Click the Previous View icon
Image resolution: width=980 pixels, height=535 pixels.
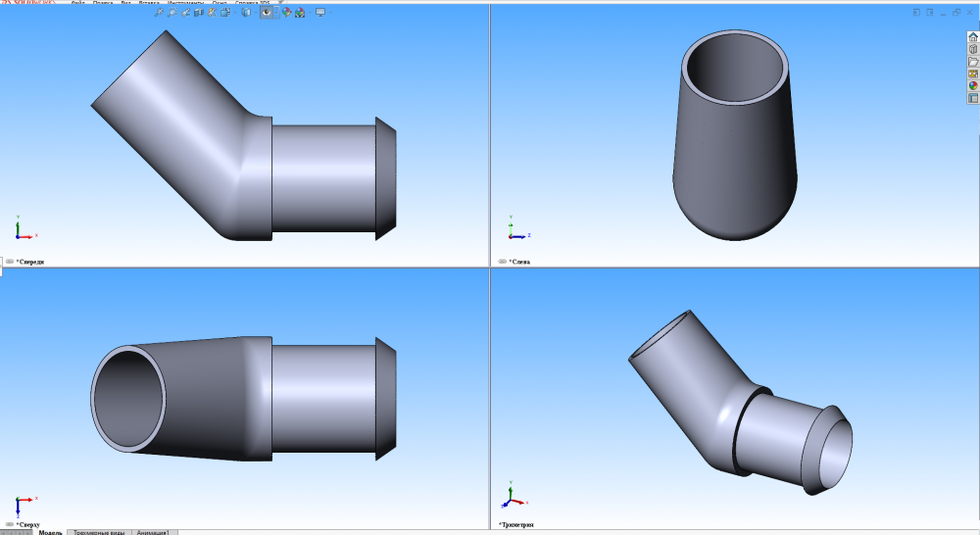click(x=185, y=12)
